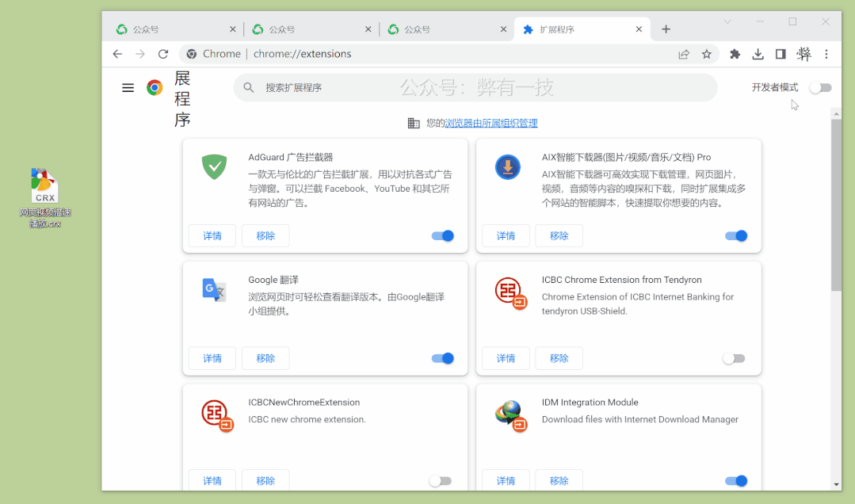The width and height of the screenshot is (855, 504).
Task: Remove AIX智能下载器 via 移除
Action: coord(559,235)
